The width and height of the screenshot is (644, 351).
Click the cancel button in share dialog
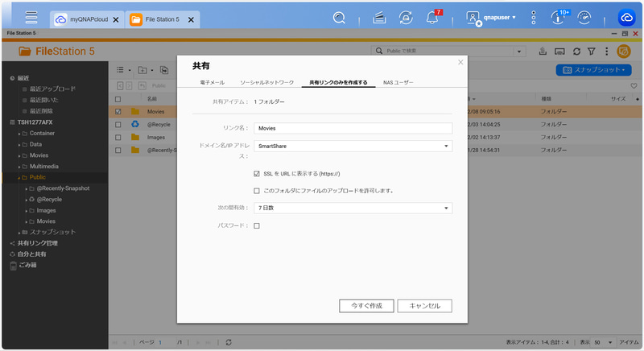tap(425, 306)
